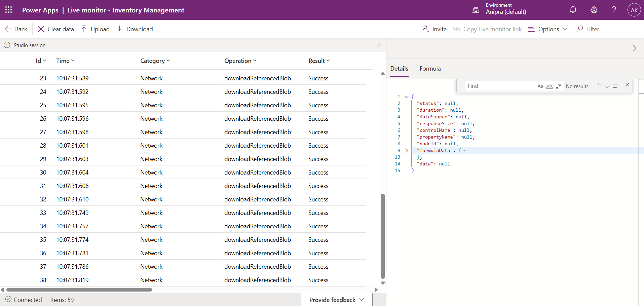Open the app launcher waffle menu

(9, 10)
